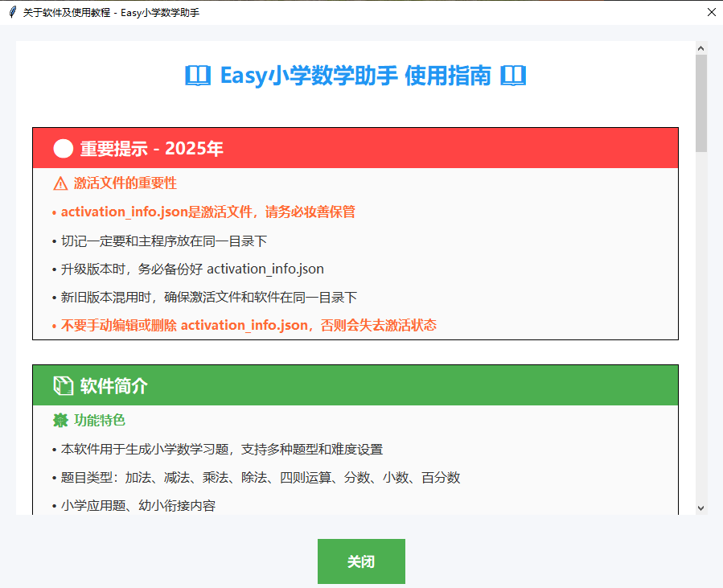Click the left book icon in the guide title

pos(198,75)
